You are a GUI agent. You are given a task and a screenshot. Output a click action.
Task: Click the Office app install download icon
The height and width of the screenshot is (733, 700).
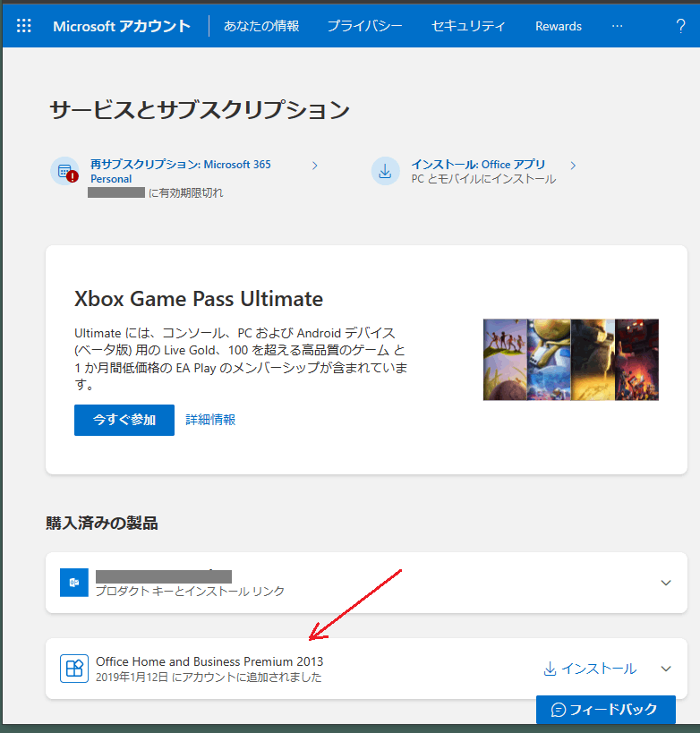pos(385,171)
